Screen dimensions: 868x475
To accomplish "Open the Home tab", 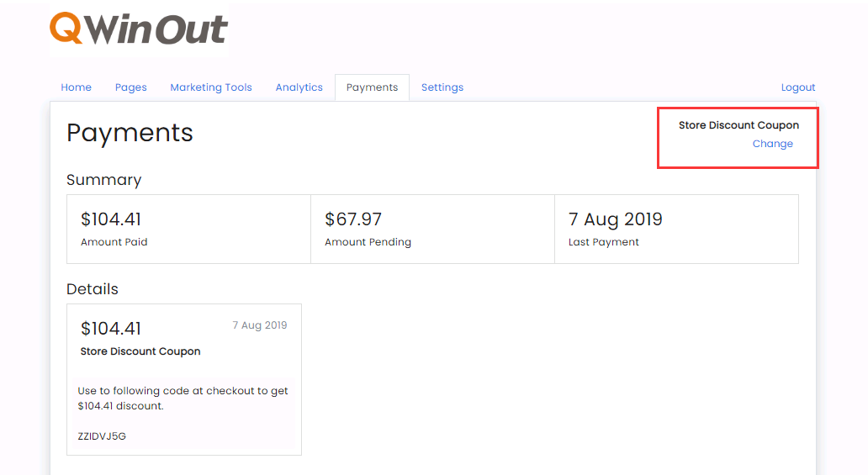I will (76, 87).
